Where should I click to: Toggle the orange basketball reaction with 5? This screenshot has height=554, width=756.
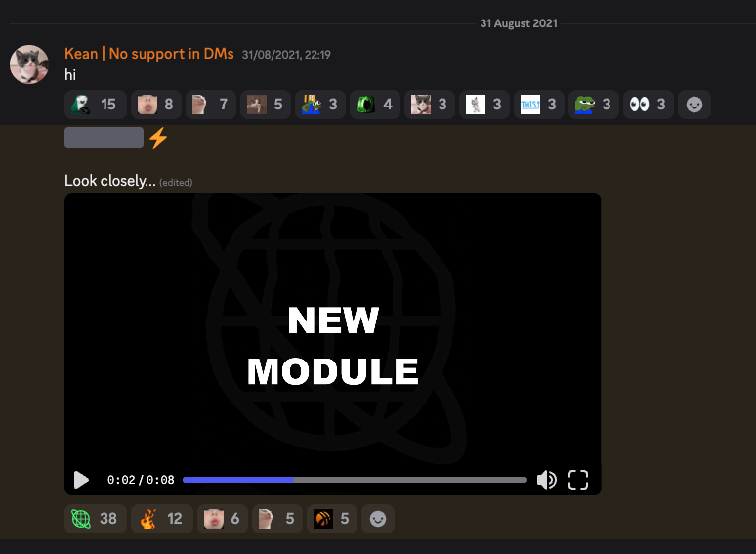332,519
